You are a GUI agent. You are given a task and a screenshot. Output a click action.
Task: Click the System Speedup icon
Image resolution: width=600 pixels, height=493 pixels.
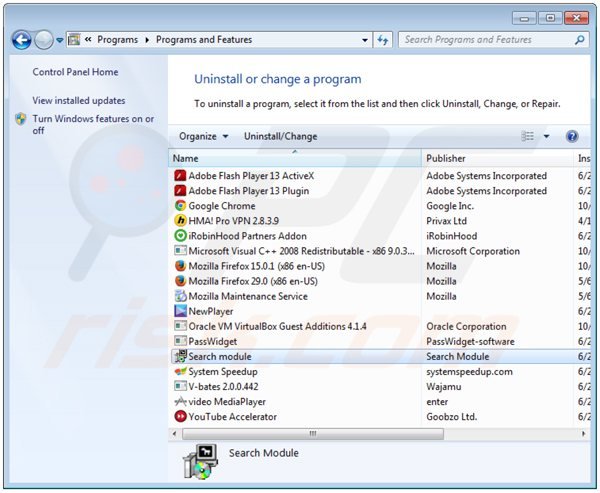pyautogui.click(x=180, y=371)
